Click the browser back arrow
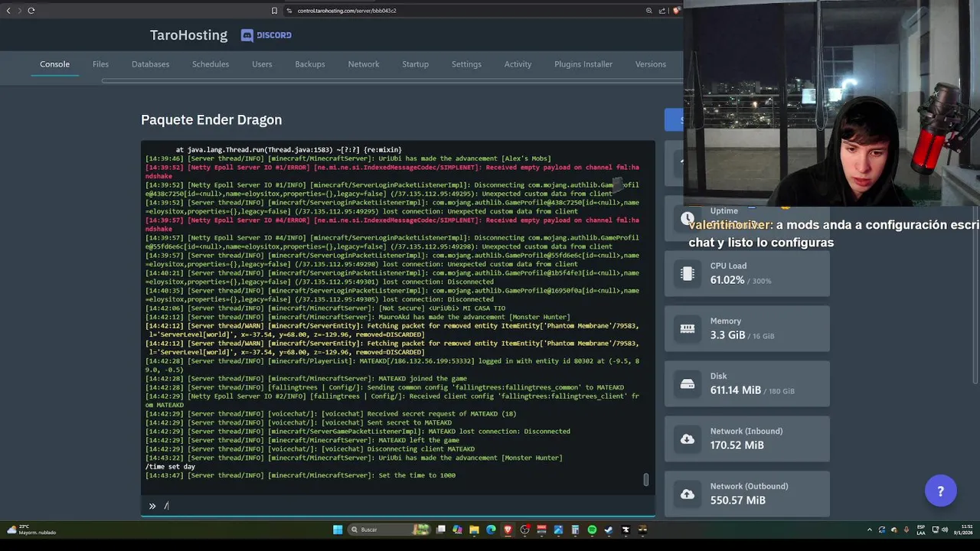Viewport: 980px width, 551px height. point(8,11)
